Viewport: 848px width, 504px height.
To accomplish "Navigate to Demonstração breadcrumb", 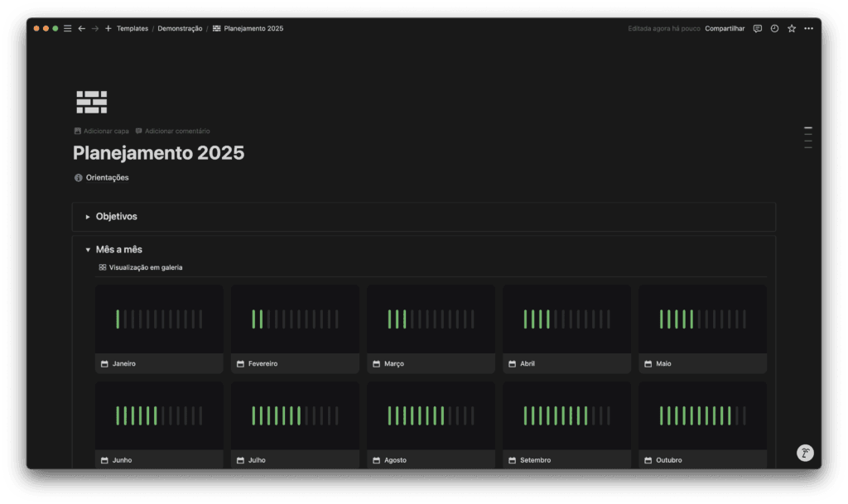I will coord(180,28).
